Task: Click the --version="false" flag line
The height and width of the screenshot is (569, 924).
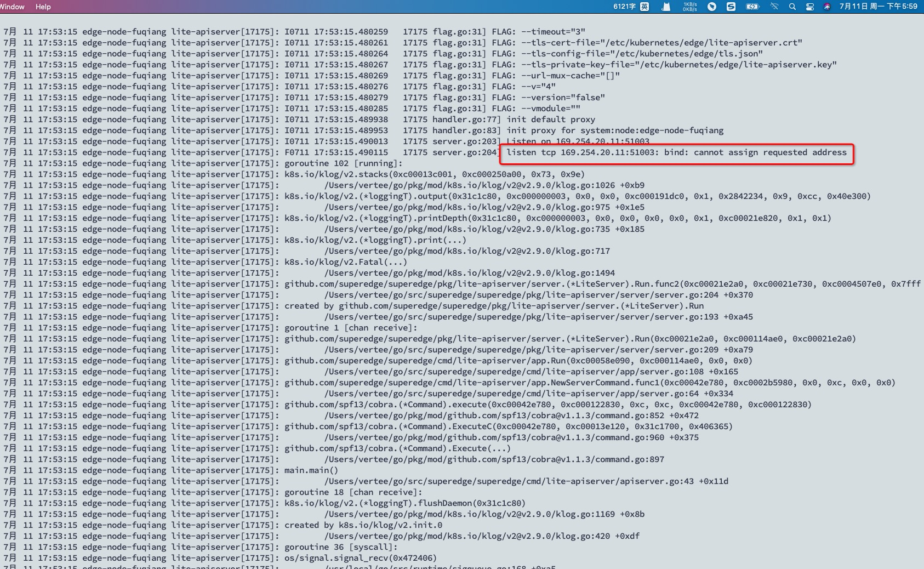Action: 549,98
